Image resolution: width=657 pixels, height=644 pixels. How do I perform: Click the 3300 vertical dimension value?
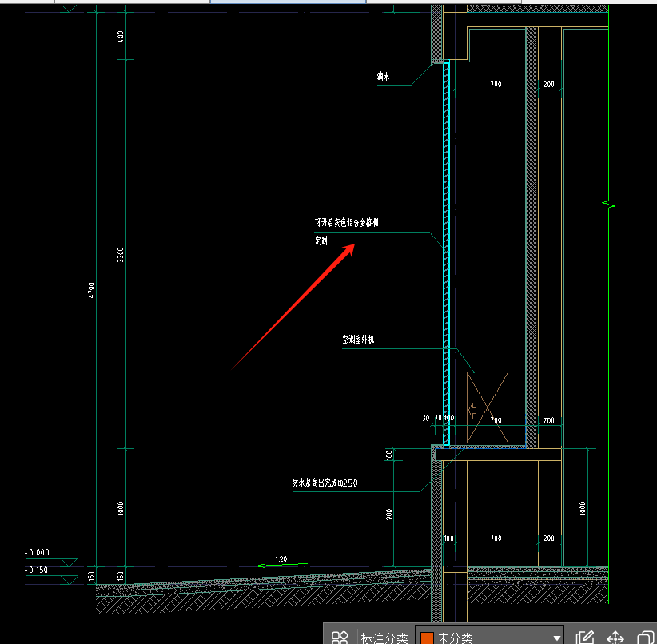click(x=120, y=255)
